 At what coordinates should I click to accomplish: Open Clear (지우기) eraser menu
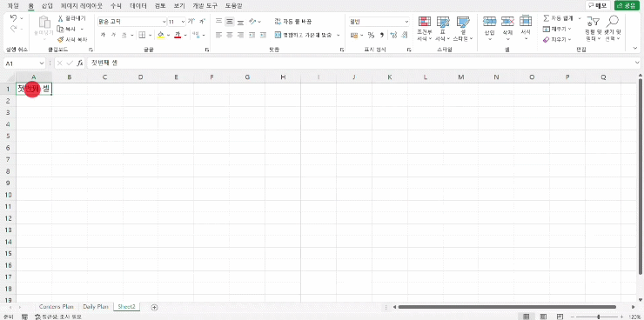pyautogui.click(x=557, y=40)
